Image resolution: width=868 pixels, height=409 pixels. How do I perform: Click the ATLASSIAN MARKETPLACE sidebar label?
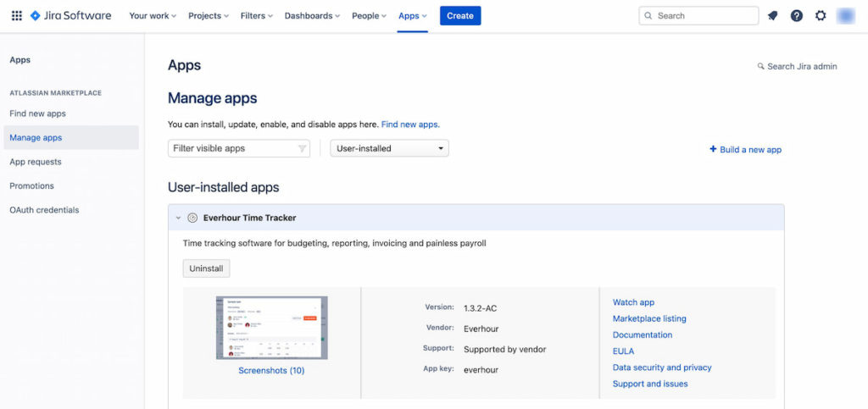coord(55,93)
